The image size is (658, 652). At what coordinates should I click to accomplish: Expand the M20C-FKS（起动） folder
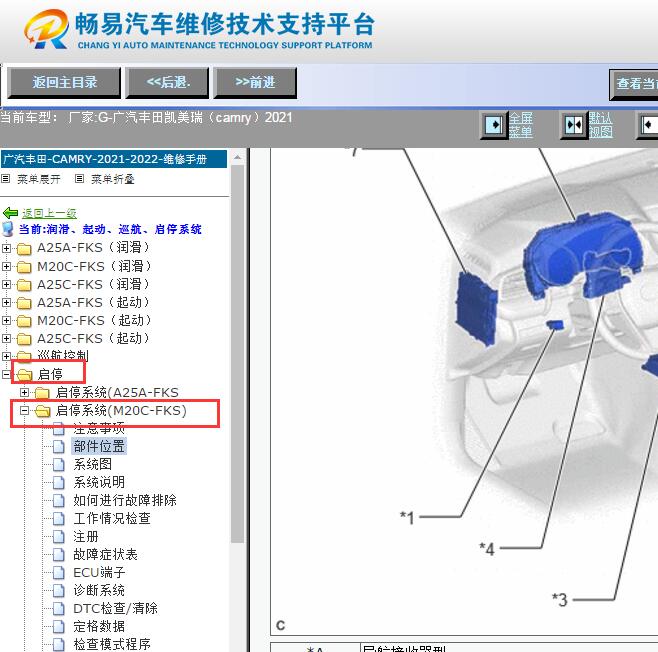click(6, 320)
